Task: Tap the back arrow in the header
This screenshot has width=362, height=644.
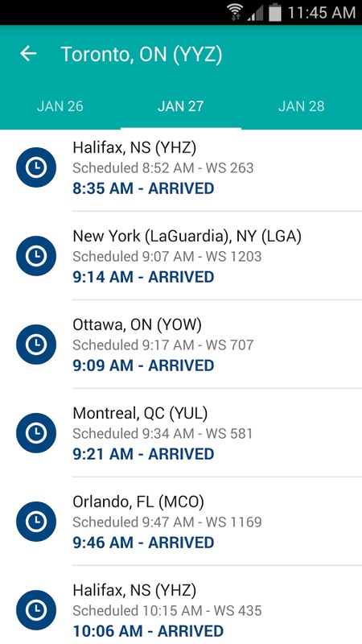Action: tap(28, 54)
